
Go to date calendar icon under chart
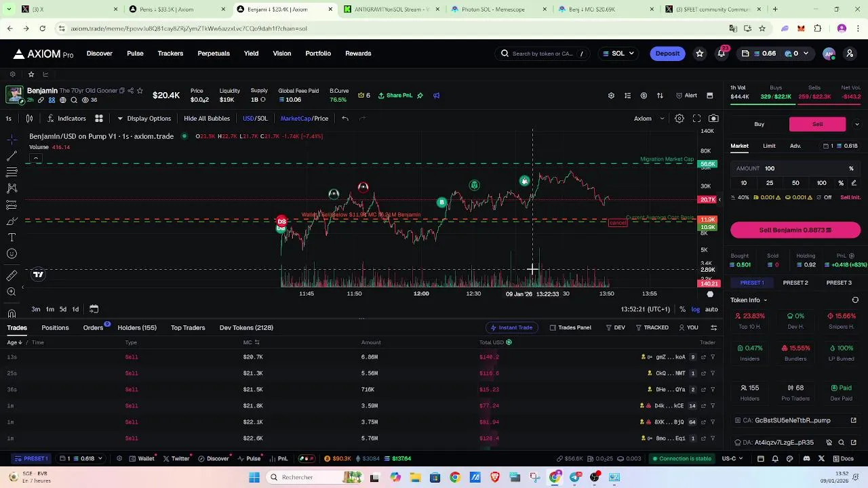(x=94, y=309)
